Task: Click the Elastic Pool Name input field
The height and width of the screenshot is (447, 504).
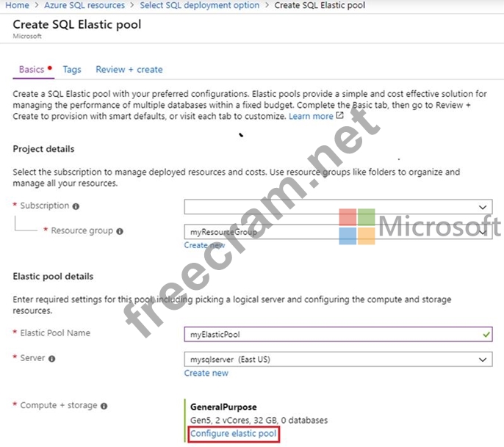Action: [x=338, y=334]
